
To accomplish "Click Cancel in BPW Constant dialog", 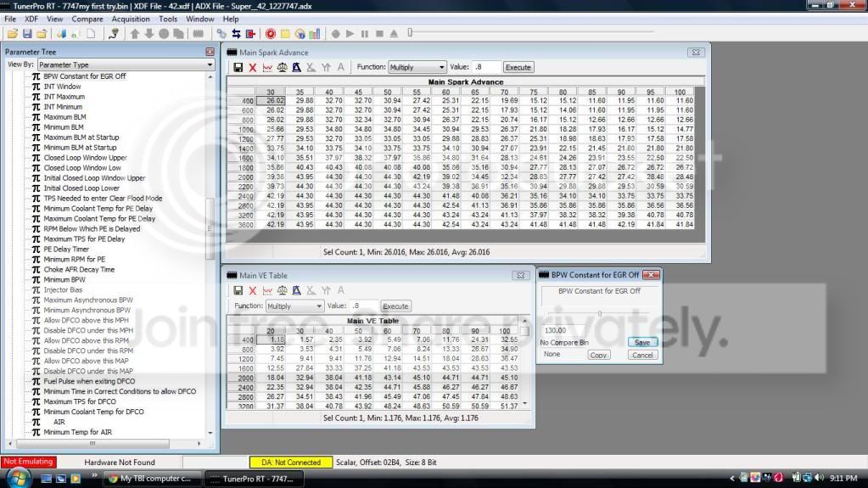I will click(642, 355).
